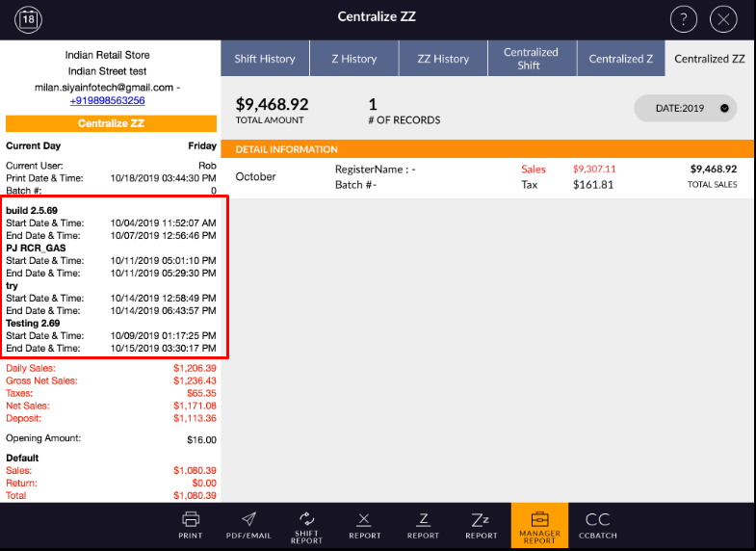Open the X Report icon
Viewport: 756px width, 551px height.
pyautogui.click(x=365, y=525)
